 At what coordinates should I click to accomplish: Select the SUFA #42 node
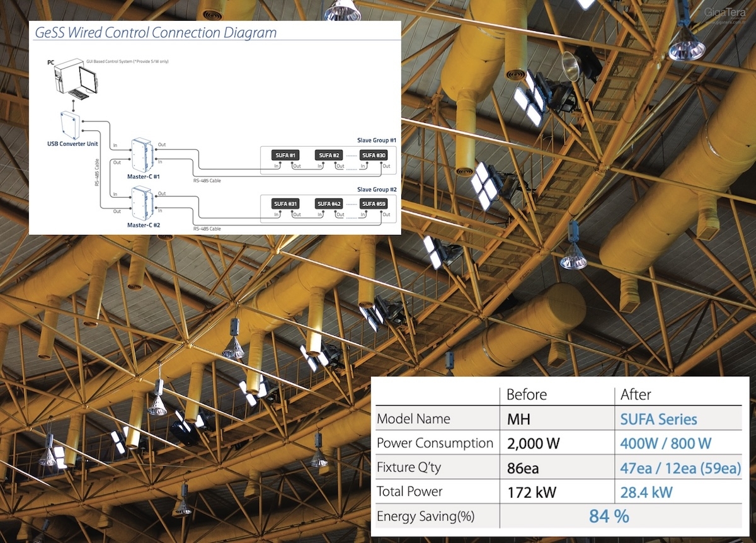(x=329, y=204)
